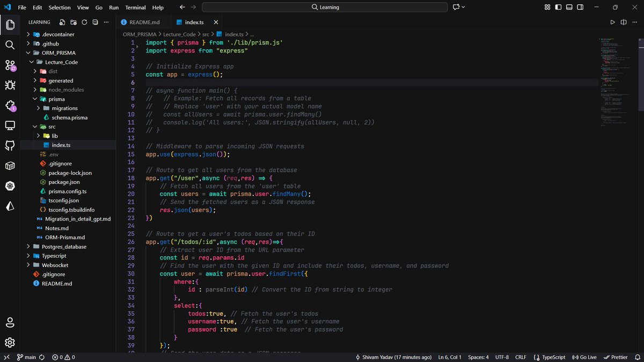Open the Terminal menu
The width and height of the screenshot is (644, 362).
click(136, 8)
